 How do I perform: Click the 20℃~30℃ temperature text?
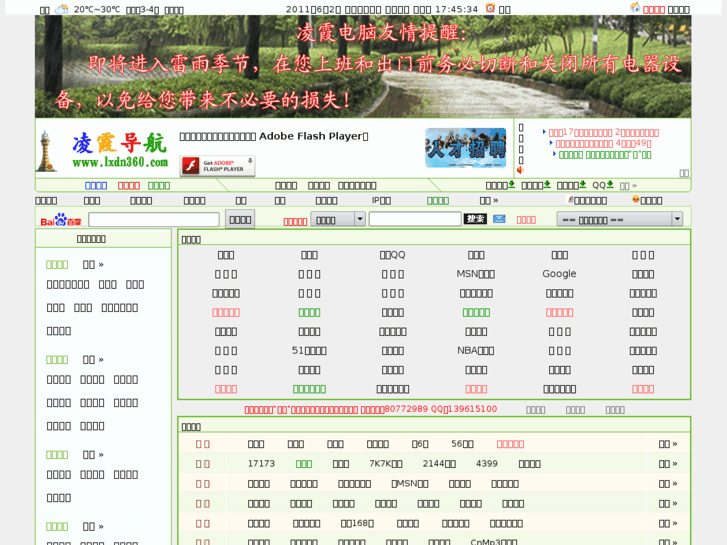(97, 9)
